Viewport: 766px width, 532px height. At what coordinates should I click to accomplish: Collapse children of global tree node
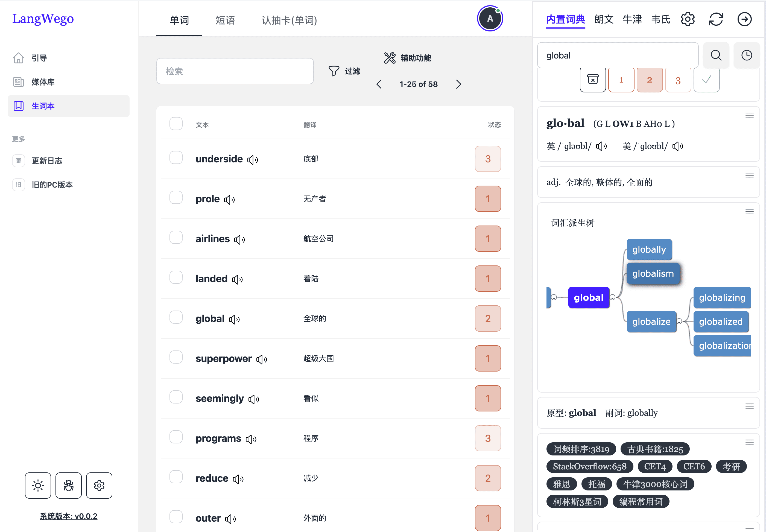tap(613, 297)
